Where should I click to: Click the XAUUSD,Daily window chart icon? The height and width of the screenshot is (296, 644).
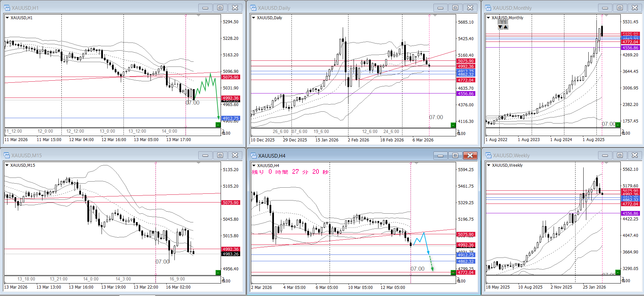tap(253, 8)
